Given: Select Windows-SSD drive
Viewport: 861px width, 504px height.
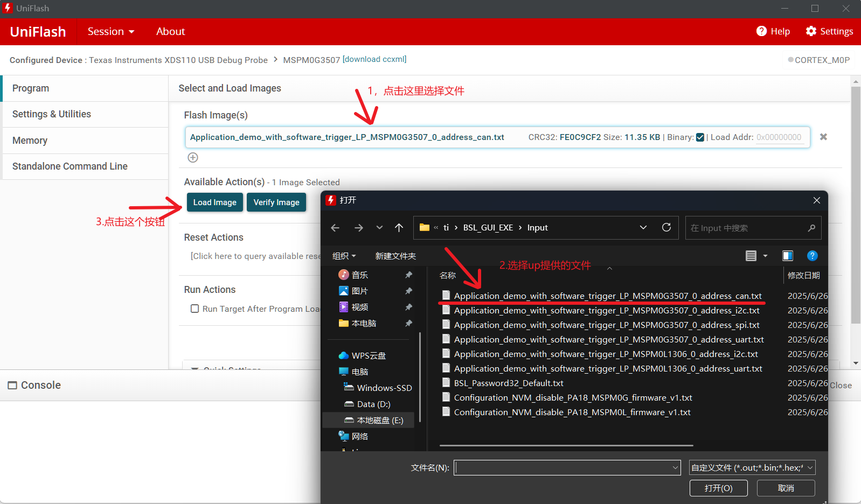Looking at the screenshot, I should pos(378,388).
